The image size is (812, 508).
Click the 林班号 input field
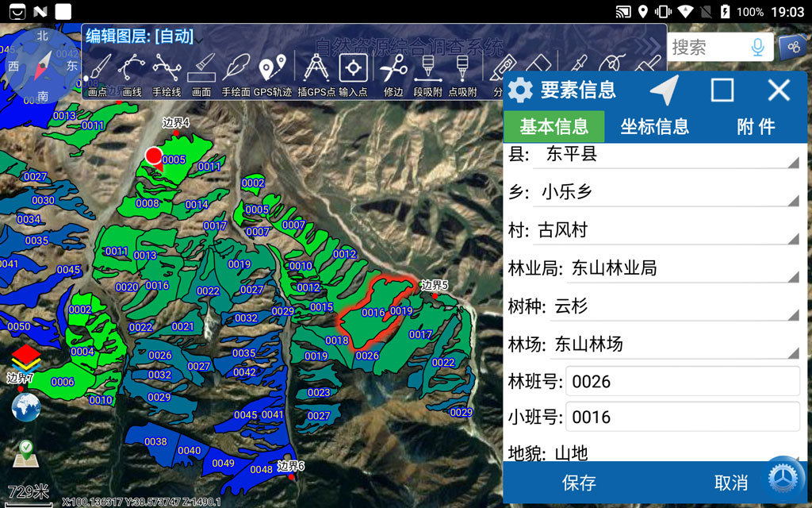682,382
